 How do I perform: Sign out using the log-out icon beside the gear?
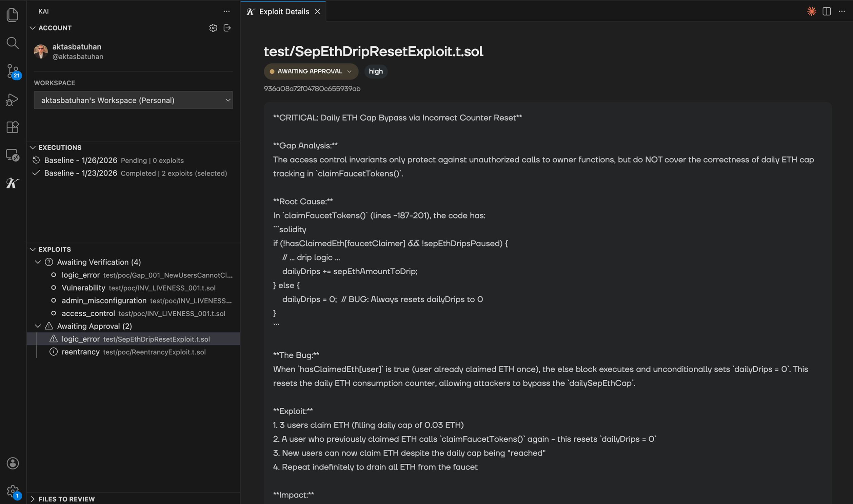(227, 28)
